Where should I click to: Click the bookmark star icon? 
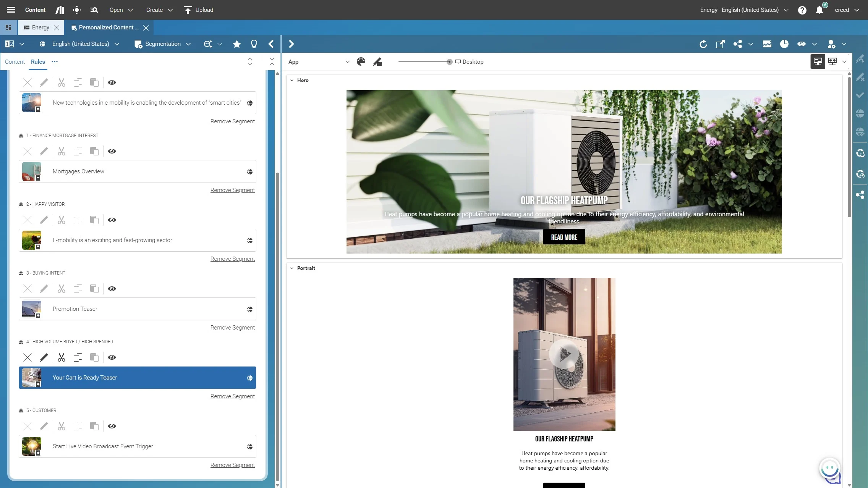(236, 44)
